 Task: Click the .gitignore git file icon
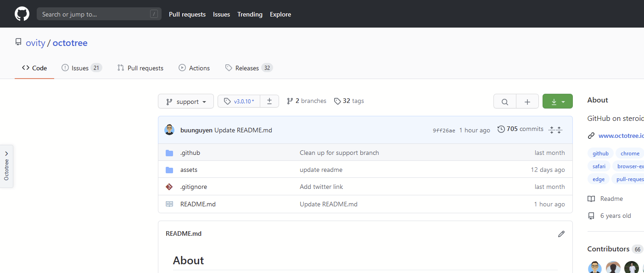(169, 187)
